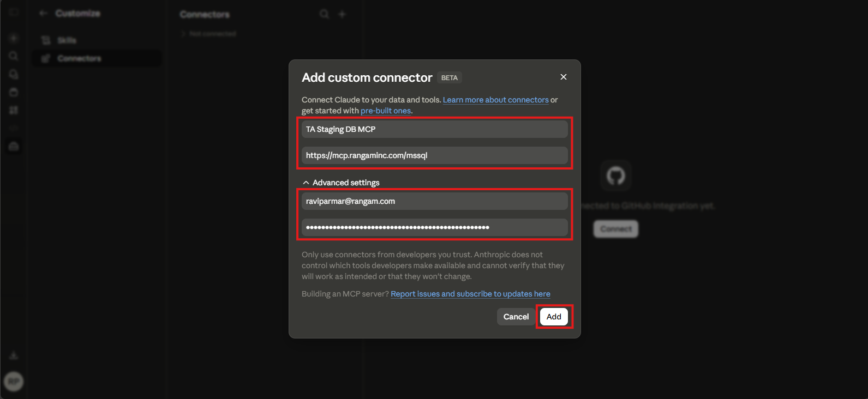Viewport: 868px width, 399px height.
Task: Click the Connectors icon in Customize list
Action: coord(46,58)
